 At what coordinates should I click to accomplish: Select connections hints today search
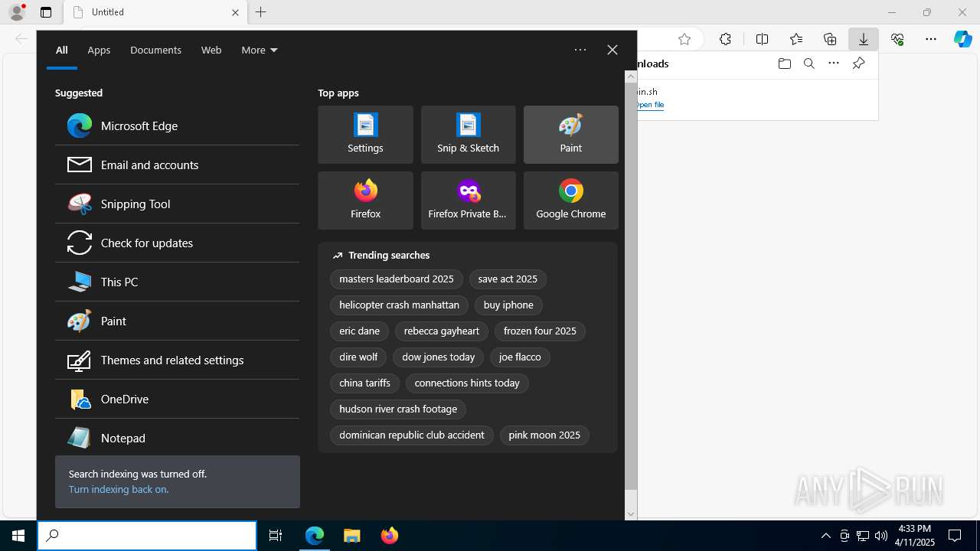pyautogui.click(x=467, y=383)
